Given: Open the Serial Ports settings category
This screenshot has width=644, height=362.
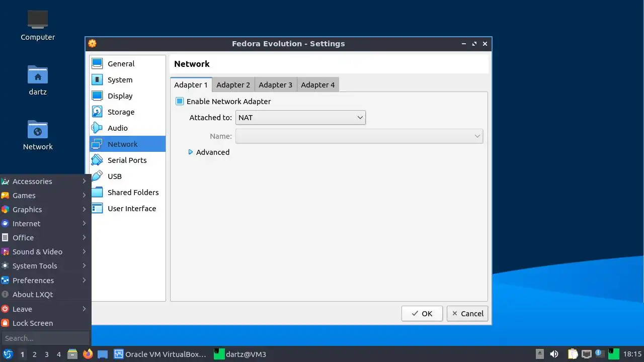Looking at the screenshot, I should 127,160.
